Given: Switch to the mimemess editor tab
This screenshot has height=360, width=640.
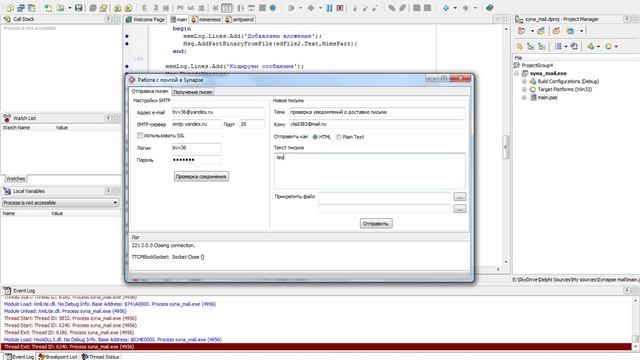Looking at the screenshot, I should click(206, 19).
